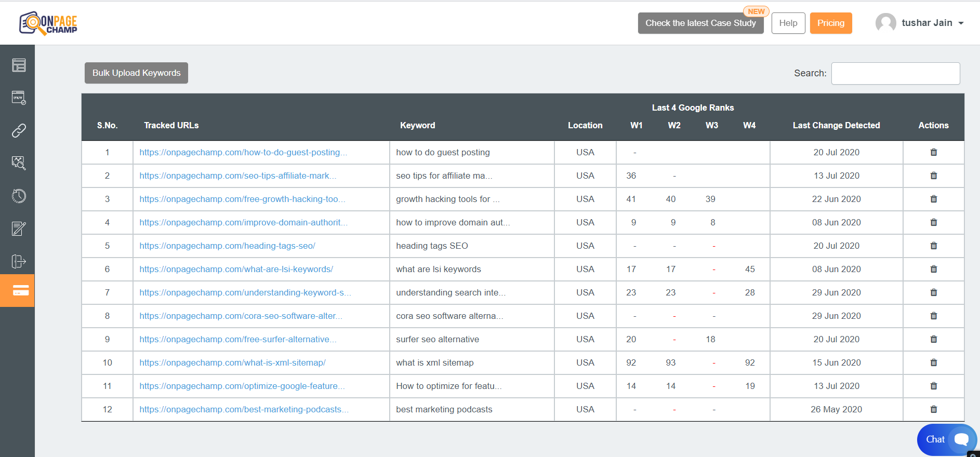Click Bulk Upload Keywords button
980x457 pixels.
[136, 73]
